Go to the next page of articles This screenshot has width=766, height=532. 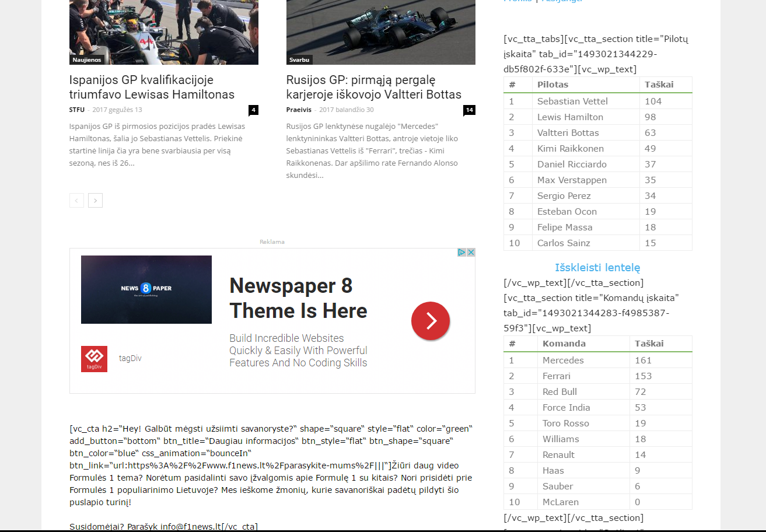[x=96, y=201]
